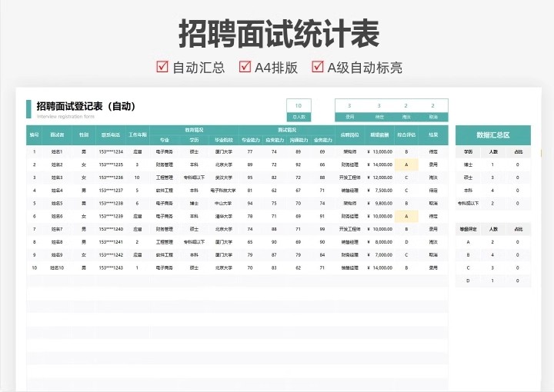
Task: Select the 期望薪酬 column header
Action: (379, 135)
